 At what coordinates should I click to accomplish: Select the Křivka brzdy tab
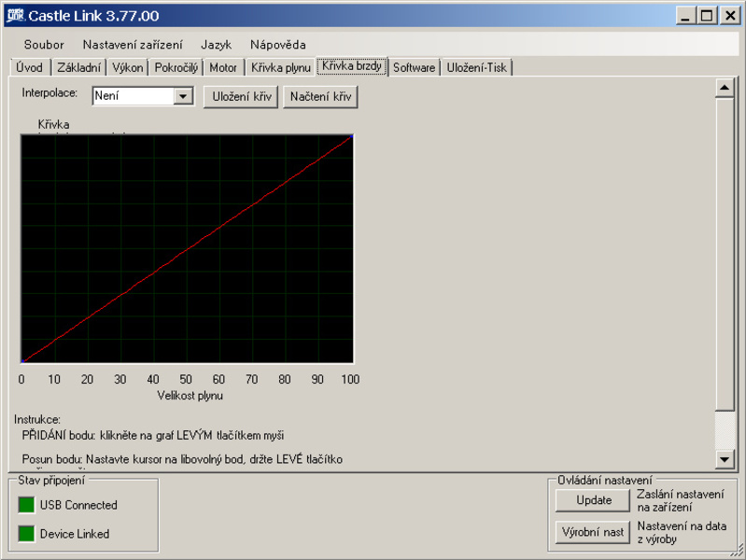point(352,65)
